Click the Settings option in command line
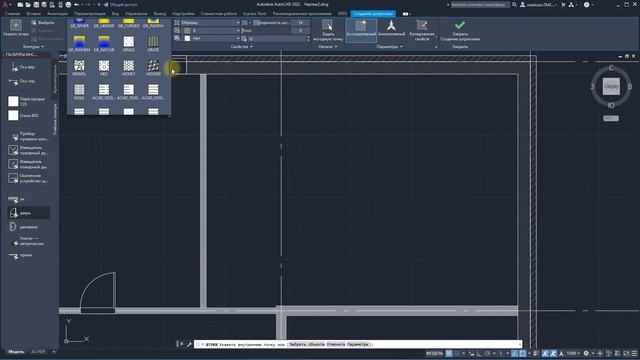Image resolution: width=640 pixels, height=360 pixels. pyautogui.click(x=358, y=344)
